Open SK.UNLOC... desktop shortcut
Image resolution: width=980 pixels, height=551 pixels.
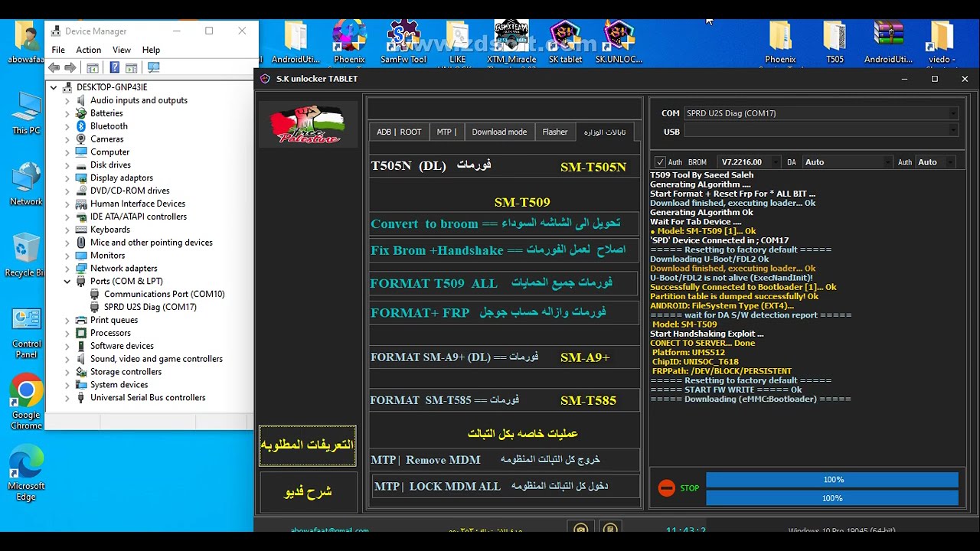(619, 43)
